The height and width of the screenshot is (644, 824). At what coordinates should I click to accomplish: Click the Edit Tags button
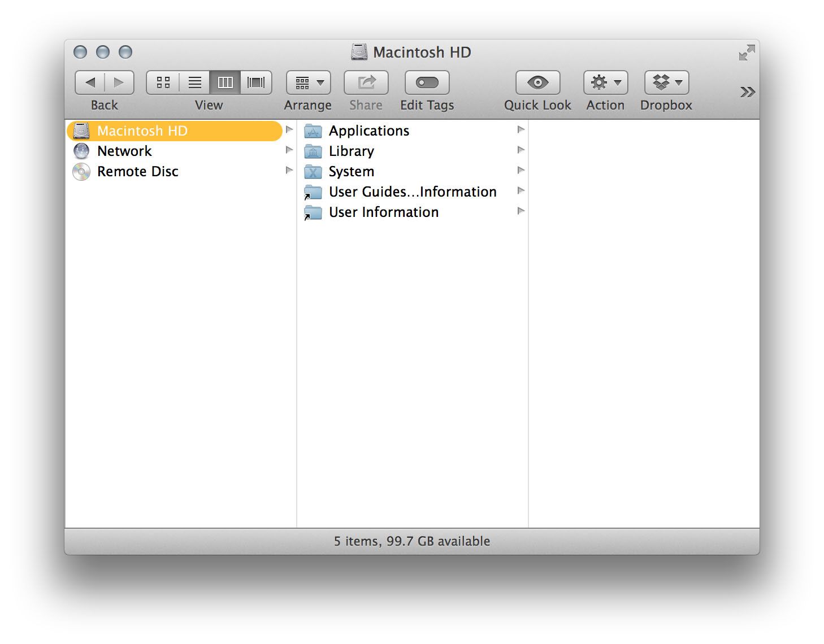pos(427,82)
